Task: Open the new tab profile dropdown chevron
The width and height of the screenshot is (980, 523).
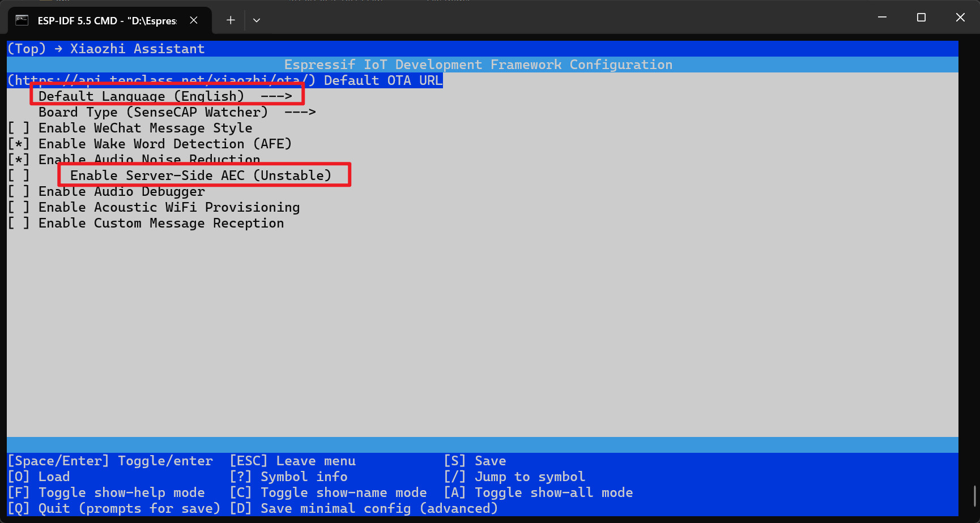Action: [257, 20]
